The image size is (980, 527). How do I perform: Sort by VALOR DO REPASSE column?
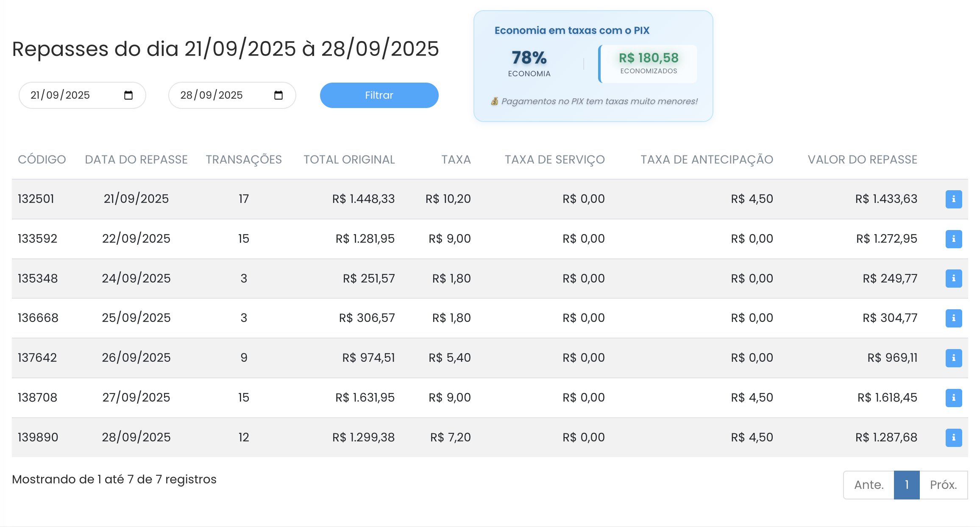tap(862, 160)
